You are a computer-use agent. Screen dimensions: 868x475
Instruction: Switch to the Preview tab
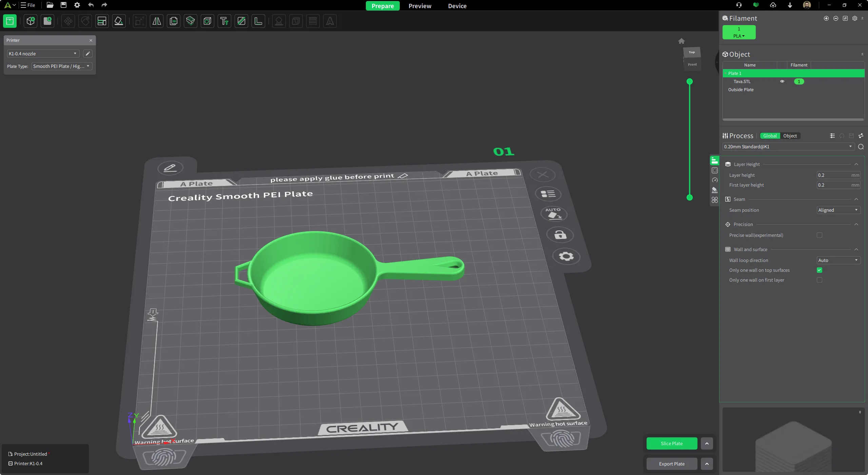pos(419,6)
